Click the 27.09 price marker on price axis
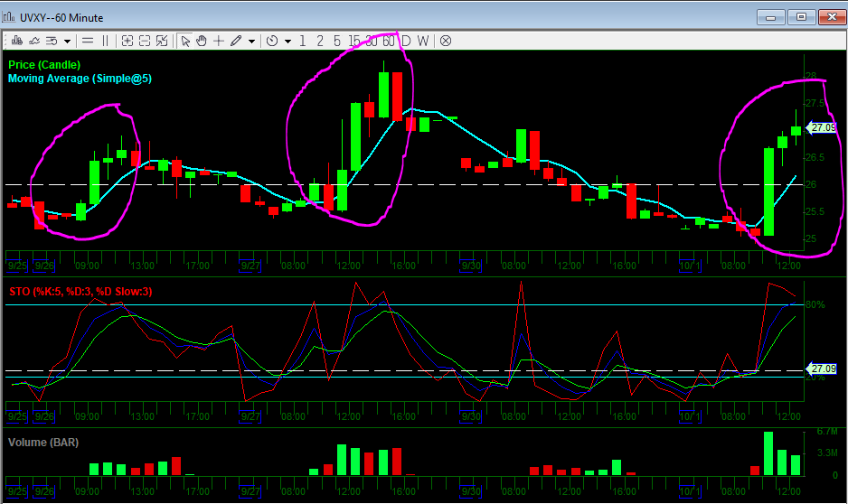The image size is (848, 504). coord(822,128)
